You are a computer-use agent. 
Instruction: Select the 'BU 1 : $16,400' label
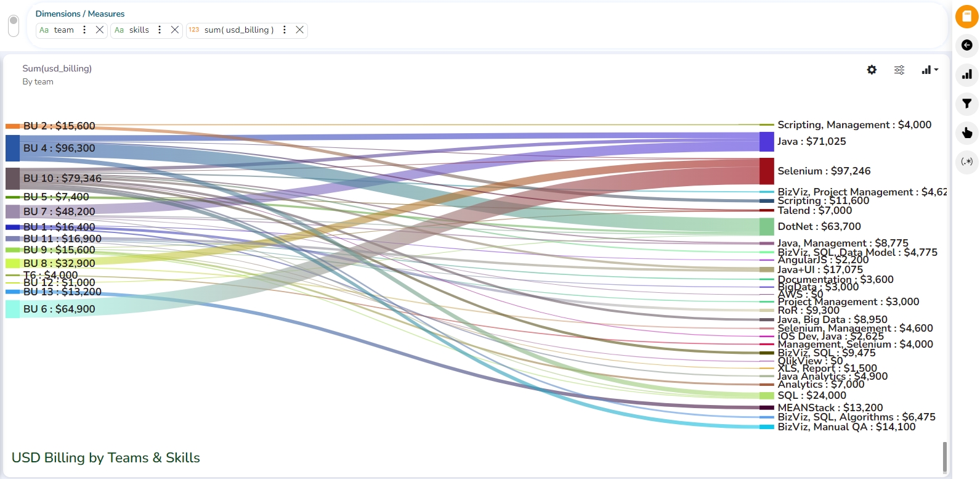(x=59, y=227)
